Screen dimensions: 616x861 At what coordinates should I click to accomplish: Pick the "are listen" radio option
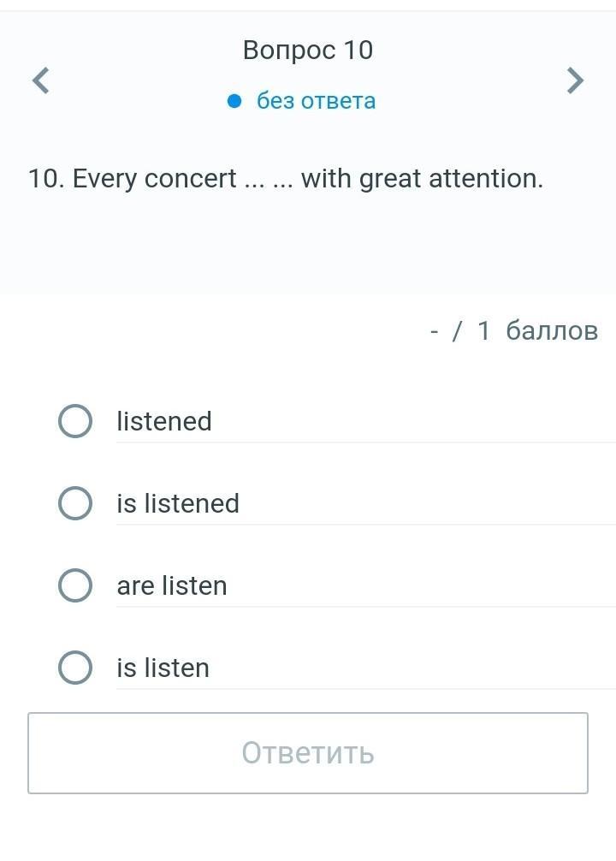(x=75, y=585)
